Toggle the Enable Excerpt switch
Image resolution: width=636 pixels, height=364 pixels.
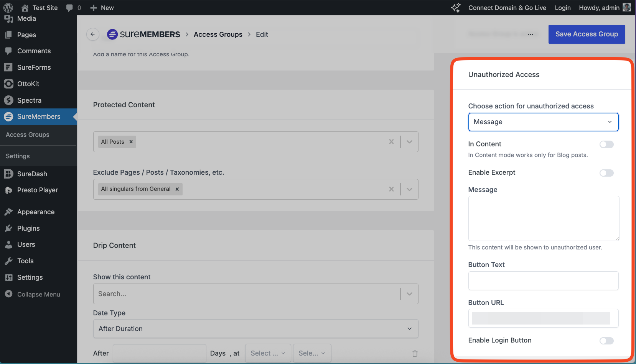click(606, 173)
